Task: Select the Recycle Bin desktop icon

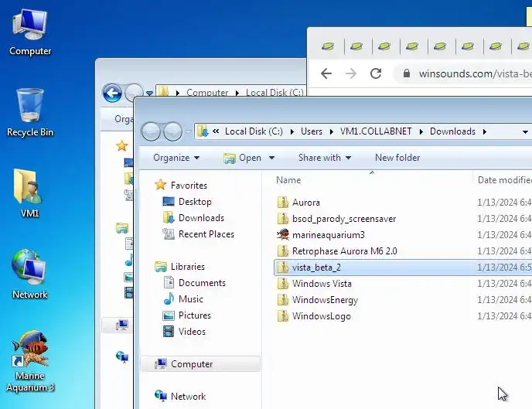Action: 30,112
